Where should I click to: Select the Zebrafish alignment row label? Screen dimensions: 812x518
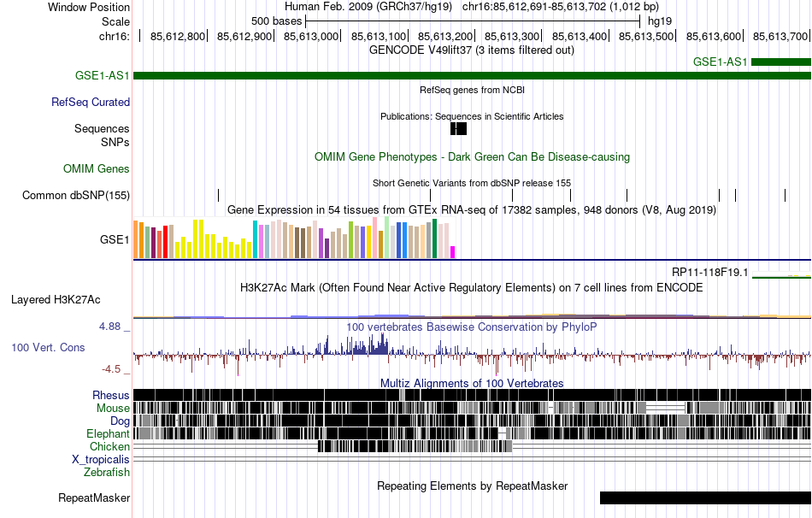[x=107, y=472]
